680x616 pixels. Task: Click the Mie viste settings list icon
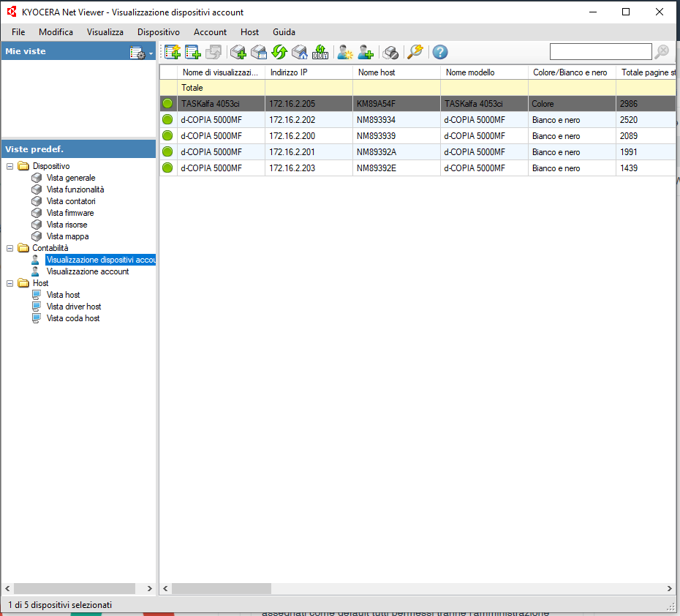[x=137, y=53]
